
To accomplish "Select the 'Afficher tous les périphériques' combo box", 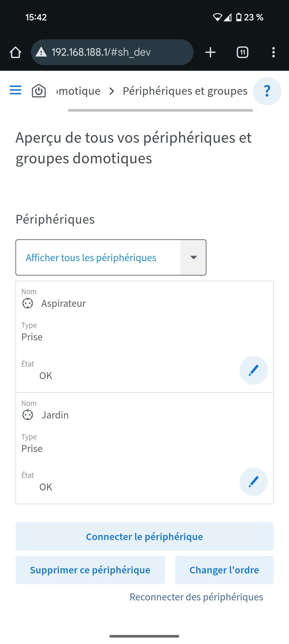I will 111,257.
